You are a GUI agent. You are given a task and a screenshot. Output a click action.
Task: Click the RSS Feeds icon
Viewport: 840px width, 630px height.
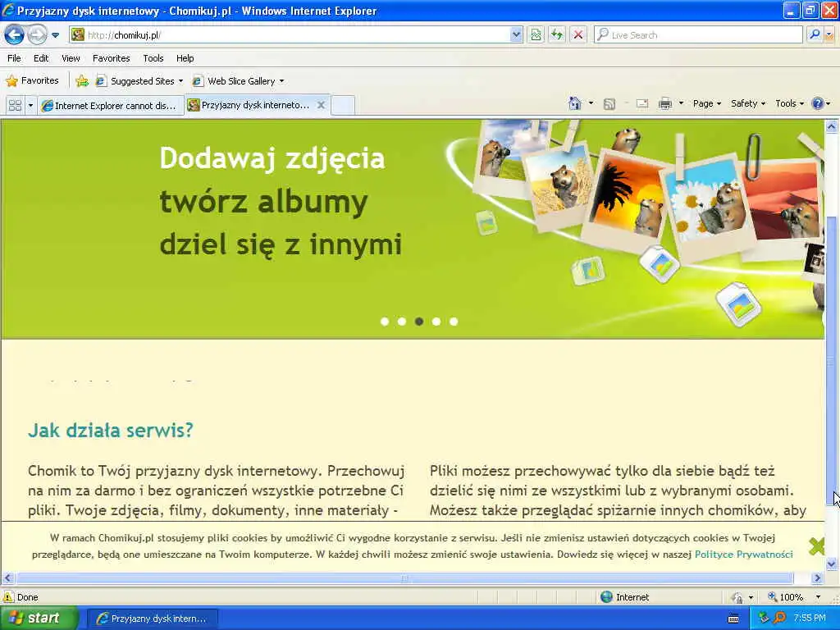click(x=609, y=104)
